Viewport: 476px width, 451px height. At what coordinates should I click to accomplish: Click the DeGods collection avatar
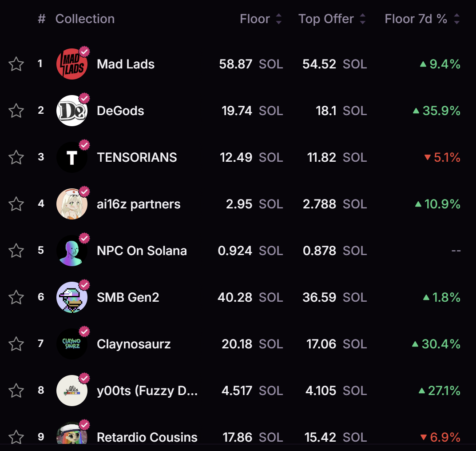pyautogui.click(x=71, y=111)
